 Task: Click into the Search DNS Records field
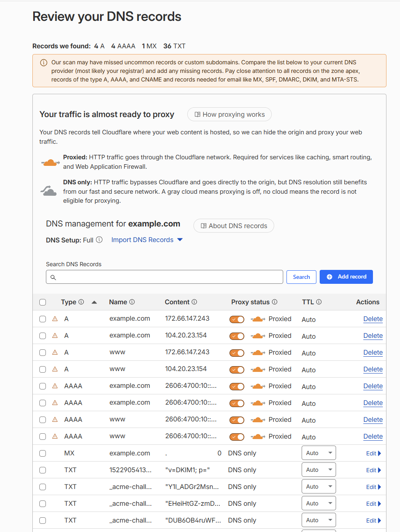pyautogui.click(x=164, y=277)
